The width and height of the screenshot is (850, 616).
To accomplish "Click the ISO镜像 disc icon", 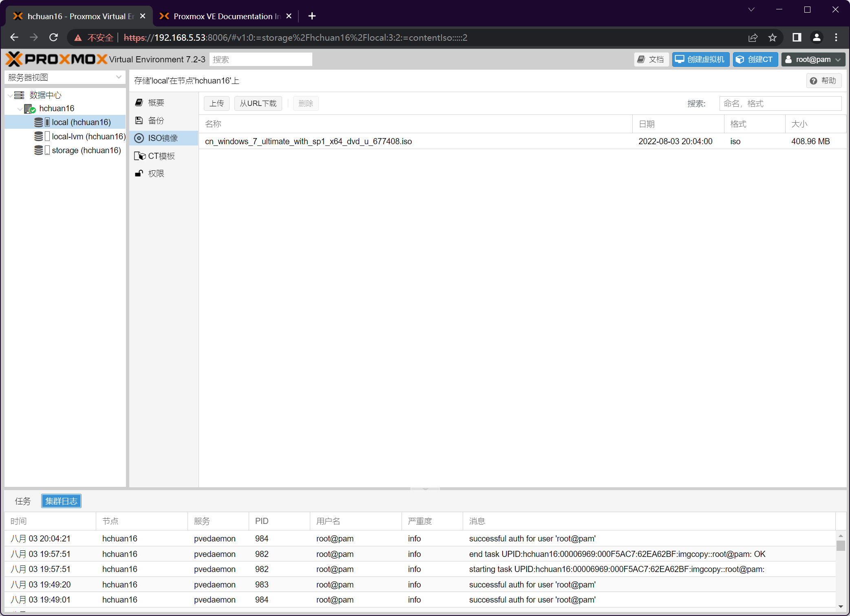I will point(139,138).
